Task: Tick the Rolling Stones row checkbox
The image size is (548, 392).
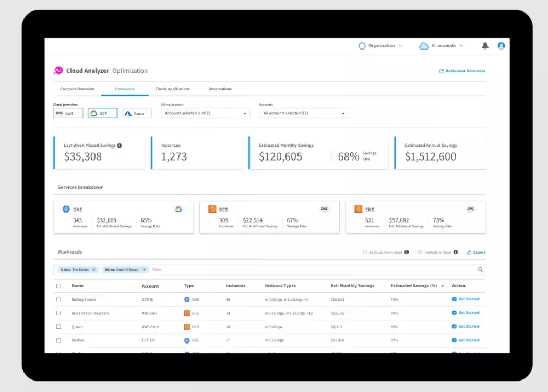Action: point(58,299)
